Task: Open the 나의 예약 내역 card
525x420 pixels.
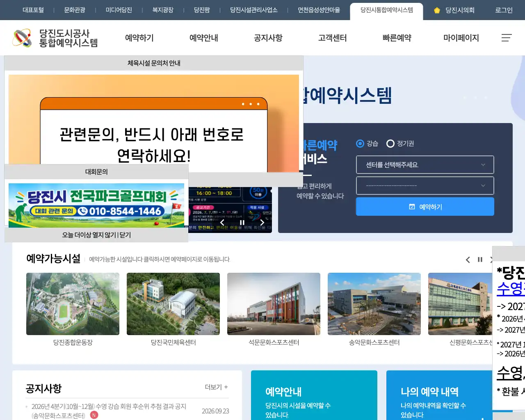Action: [x=439, y=395]
